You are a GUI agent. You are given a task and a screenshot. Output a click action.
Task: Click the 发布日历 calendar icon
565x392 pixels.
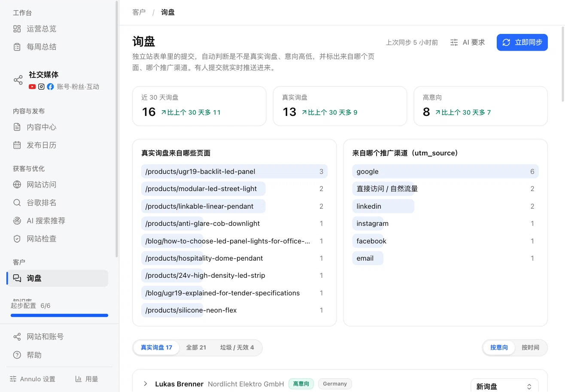click(x=17, y=145)
